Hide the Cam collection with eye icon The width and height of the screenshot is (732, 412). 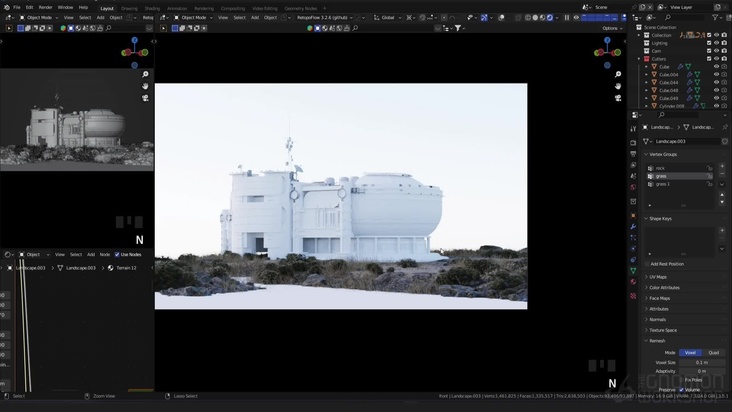point(716,51)
